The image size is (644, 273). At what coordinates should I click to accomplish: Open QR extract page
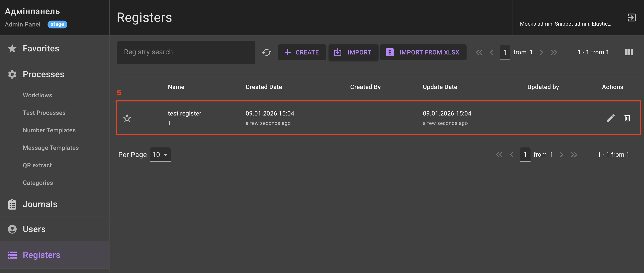click(x=37, y=165)
